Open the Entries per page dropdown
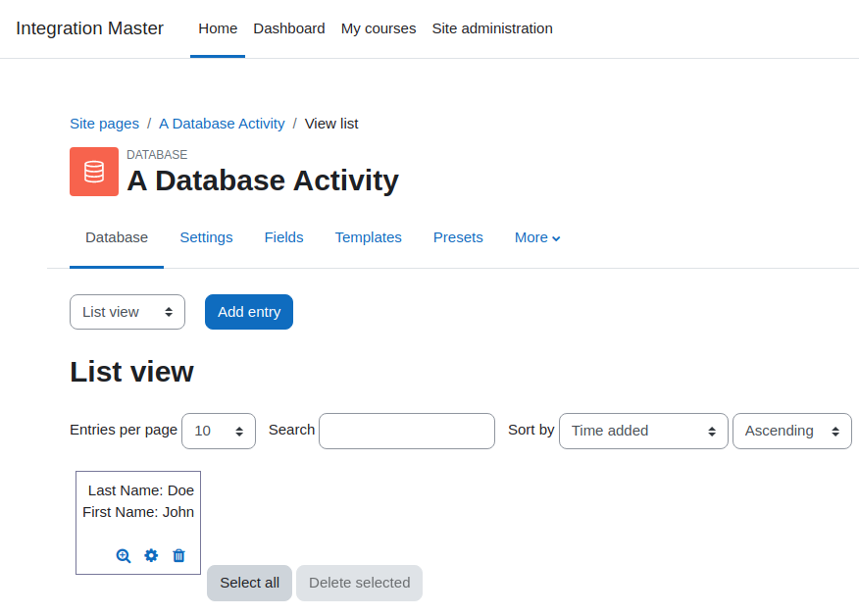Screen dimensions: 859x616 pyautogui.click(x=219, y=431)
